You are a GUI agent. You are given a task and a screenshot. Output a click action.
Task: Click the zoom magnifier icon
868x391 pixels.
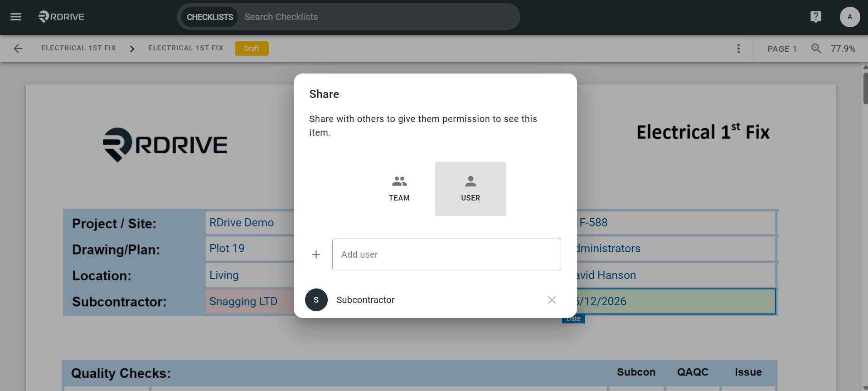click(x=816, y=48)
